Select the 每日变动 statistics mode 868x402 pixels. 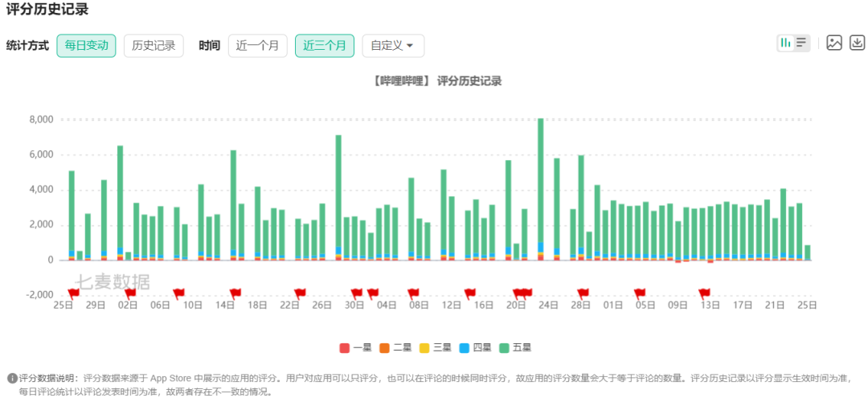(x=86, y=46)
